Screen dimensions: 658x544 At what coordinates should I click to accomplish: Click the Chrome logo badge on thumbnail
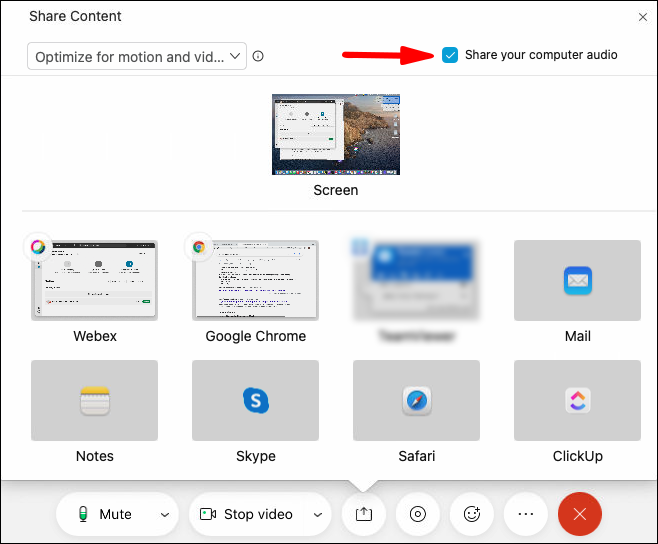(x=199, y=247)
